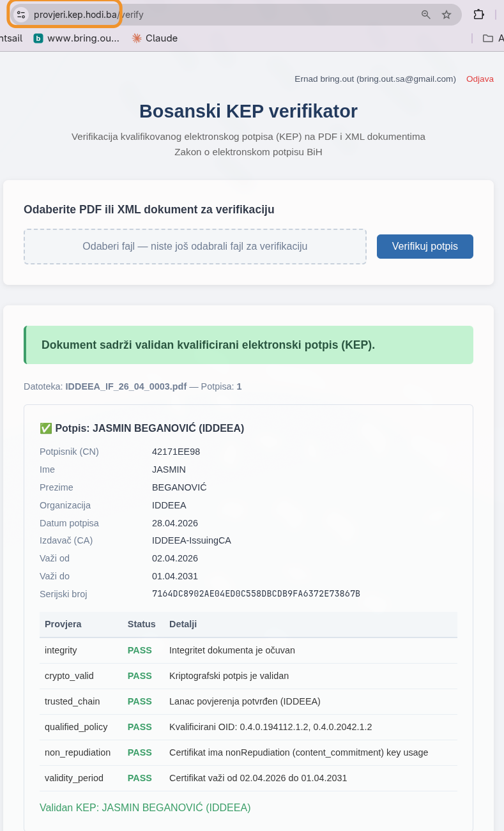Click the integrity check row name
The image size is (504, 831).
click(61, 650)
